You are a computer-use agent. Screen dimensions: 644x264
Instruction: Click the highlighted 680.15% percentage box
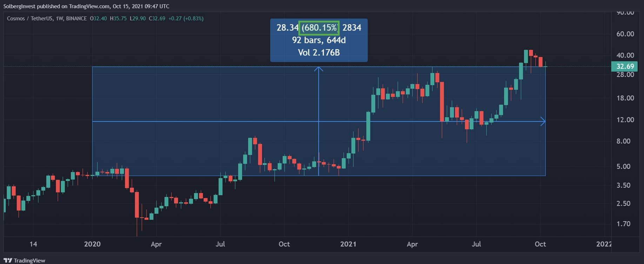pyautogui.click(x=319, y=28)
